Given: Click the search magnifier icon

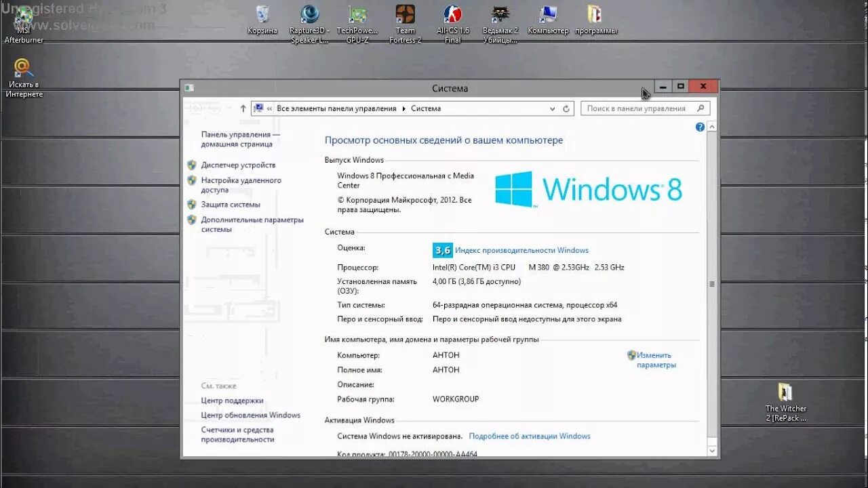Looking at the screenshot, I should tap(701, 108).
